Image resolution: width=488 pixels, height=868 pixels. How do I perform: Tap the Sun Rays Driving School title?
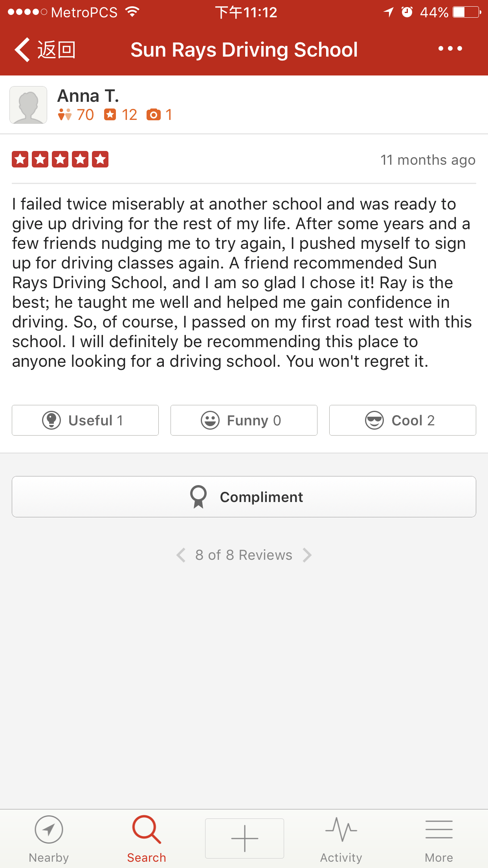click(244, 50)
